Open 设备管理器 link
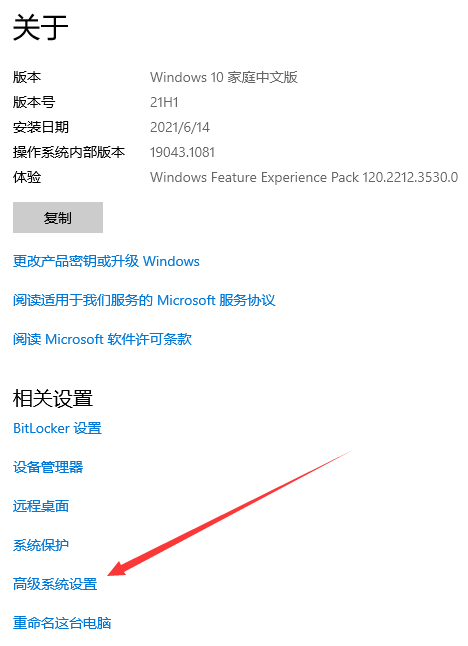468x646 pixels. coord(48,467)
